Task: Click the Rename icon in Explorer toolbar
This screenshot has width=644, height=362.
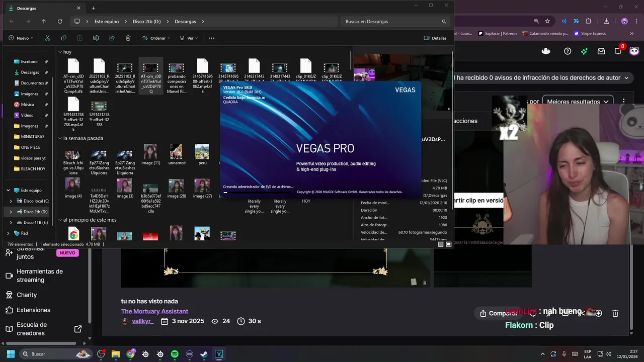Action: point(96,38)
